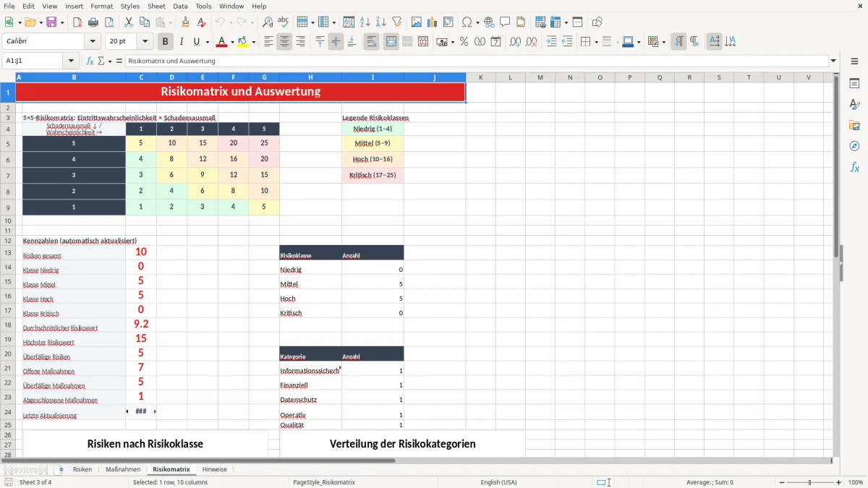Click the English (USA) language status
This screenshot has height=488, width=868.
point(498,482)
